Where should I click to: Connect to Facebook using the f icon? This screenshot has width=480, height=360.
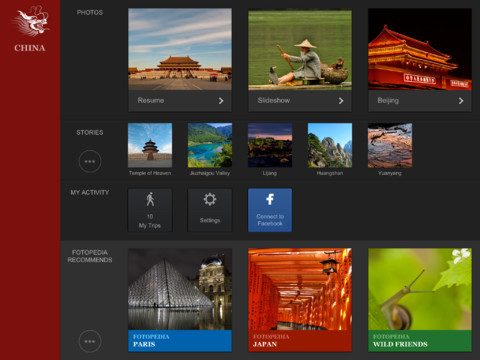point(270,199)
